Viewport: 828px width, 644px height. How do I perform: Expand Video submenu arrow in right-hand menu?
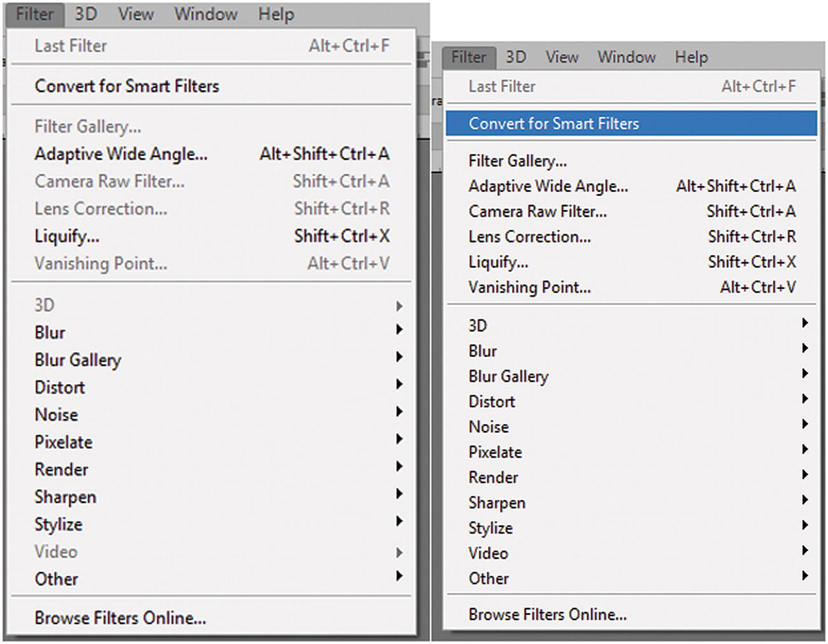805,550
